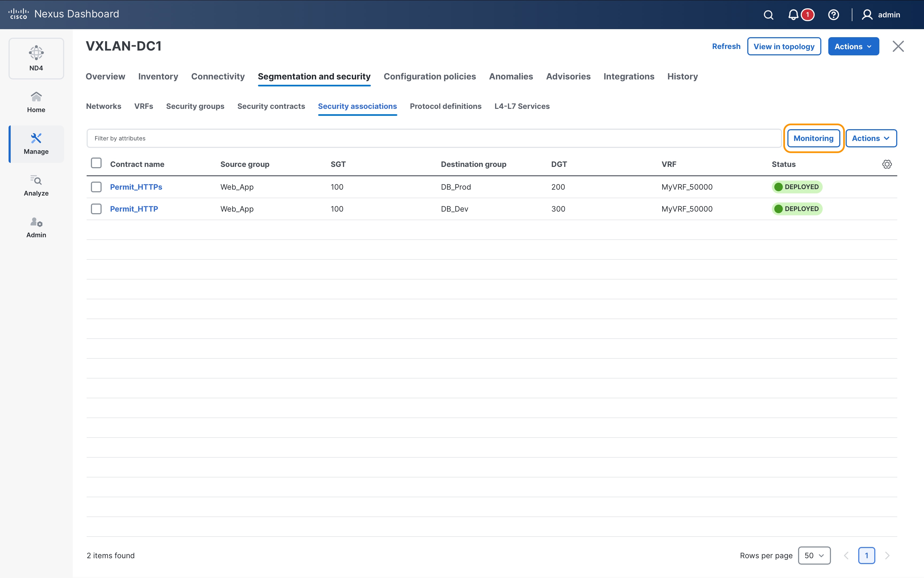Click the Cisco logo in header
Screen dimensions: 924x578
coord(18,14)
